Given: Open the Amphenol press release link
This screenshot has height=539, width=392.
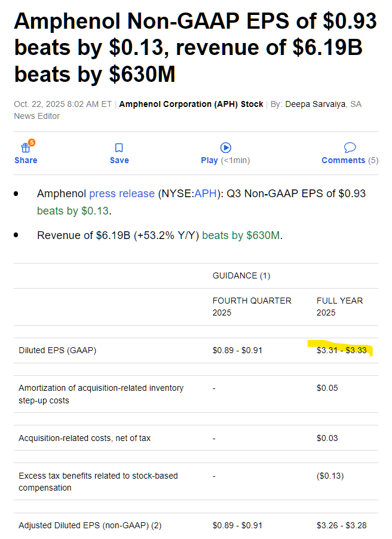Looking at the screenshot, I should [122, 194].
